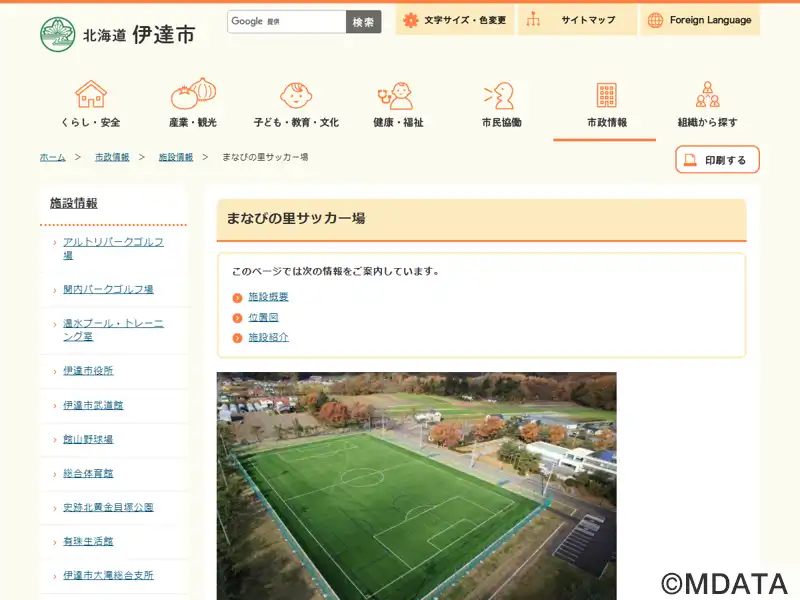Switch to Foreign Language options

(x=700, y=20)
